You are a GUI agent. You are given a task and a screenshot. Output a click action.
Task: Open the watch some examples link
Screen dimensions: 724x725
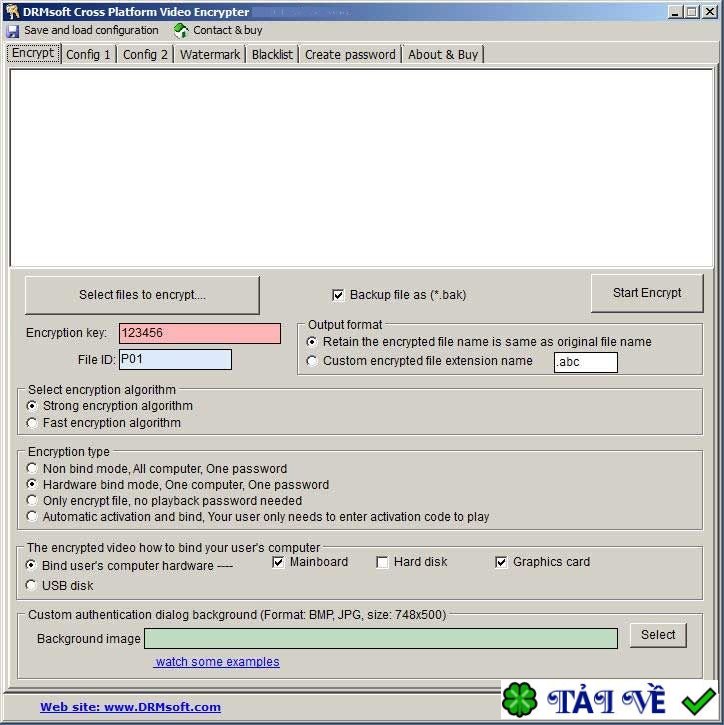tap(217, 662)
